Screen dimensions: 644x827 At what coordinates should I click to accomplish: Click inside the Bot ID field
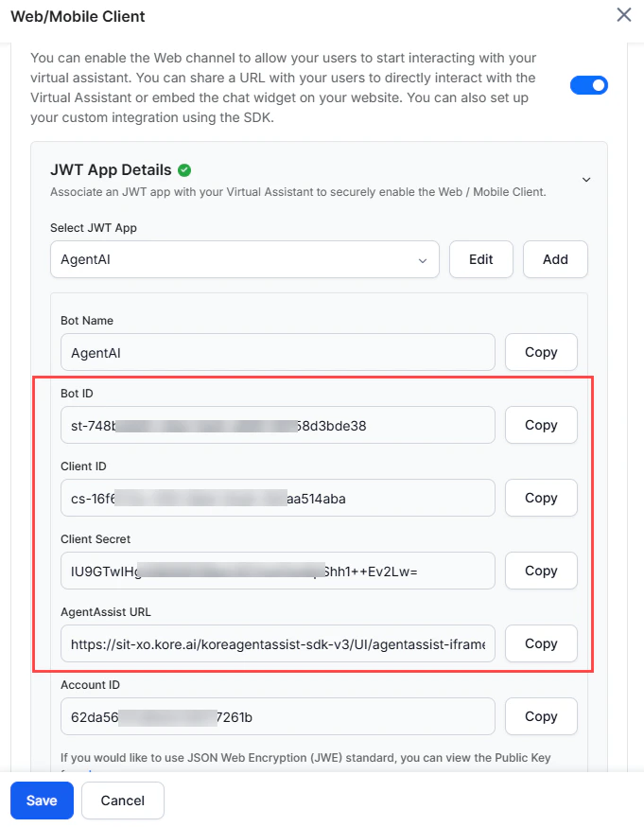274,425
